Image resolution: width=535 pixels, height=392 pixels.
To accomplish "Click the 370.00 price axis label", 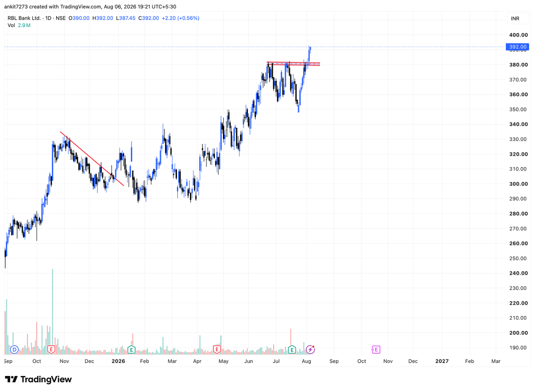I will click(519, 80).
